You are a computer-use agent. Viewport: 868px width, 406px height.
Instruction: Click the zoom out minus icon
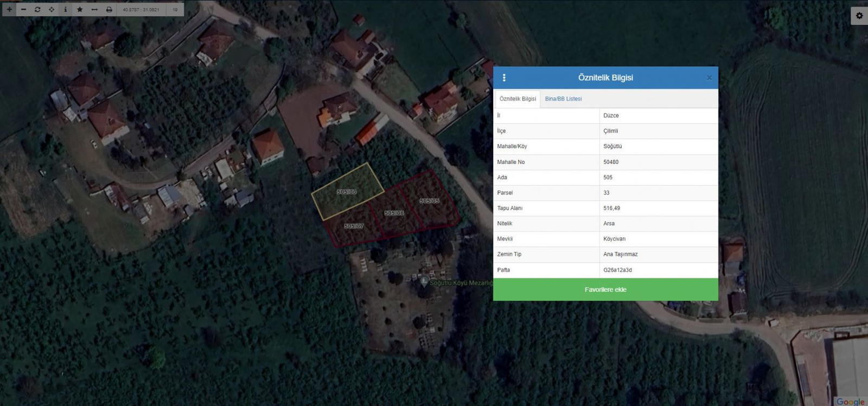(x=23, y=9)
